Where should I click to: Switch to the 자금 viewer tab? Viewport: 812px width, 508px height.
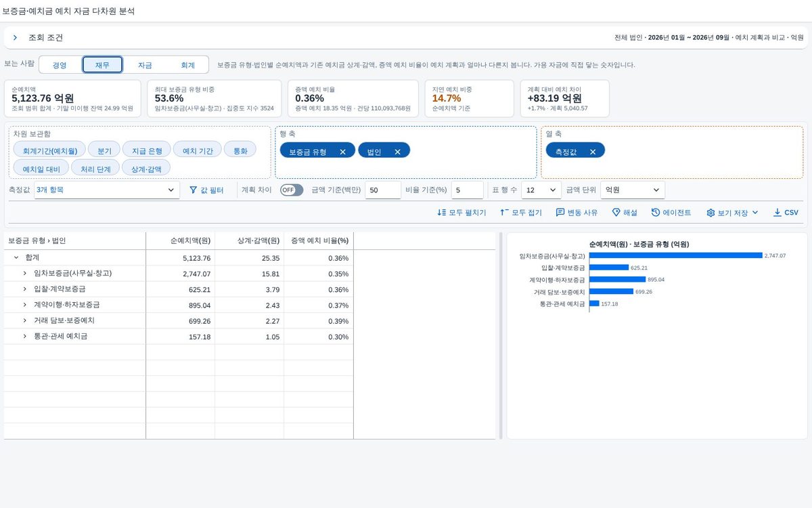click(145, 65)
